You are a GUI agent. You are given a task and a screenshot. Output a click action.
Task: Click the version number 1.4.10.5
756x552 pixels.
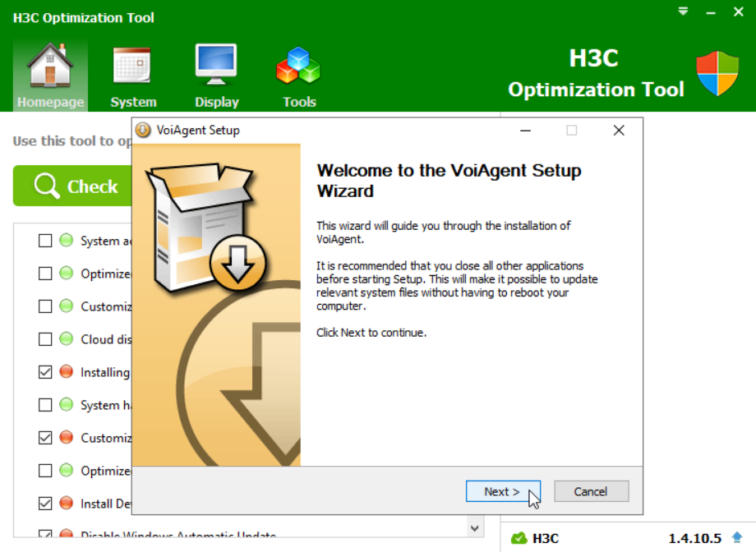point(694,538)
